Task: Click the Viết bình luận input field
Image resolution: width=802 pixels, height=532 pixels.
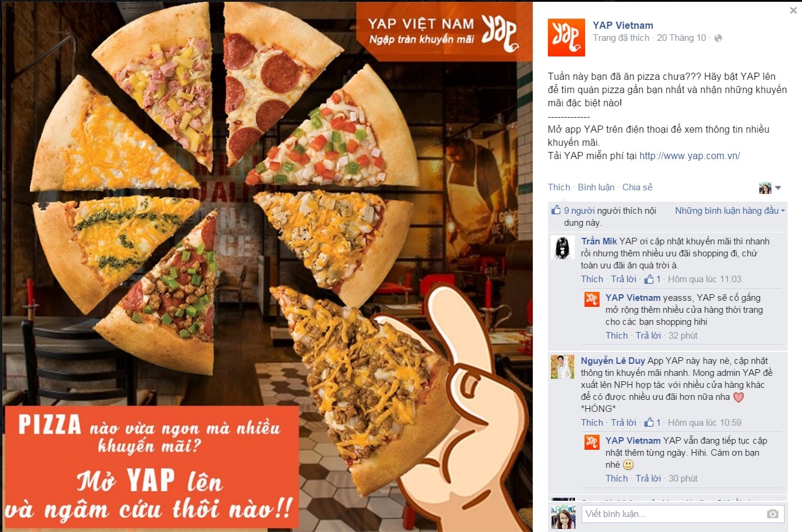Action: coord(673,514)
